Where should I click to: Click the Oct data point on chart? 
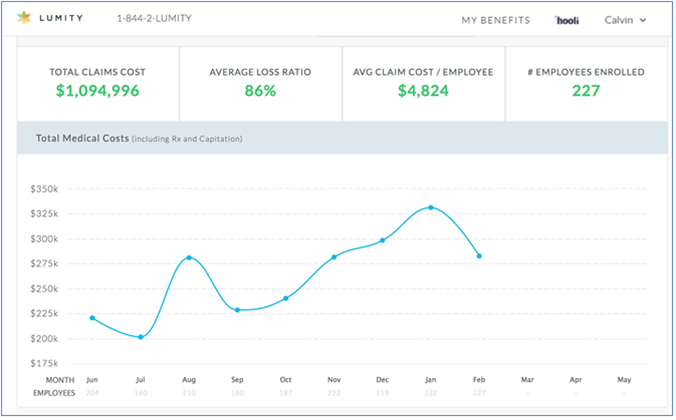pos(286,298)
